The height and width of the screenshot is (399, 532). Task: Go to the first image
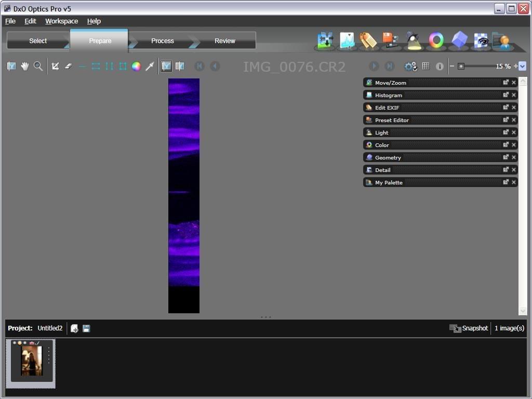point(199,66)
